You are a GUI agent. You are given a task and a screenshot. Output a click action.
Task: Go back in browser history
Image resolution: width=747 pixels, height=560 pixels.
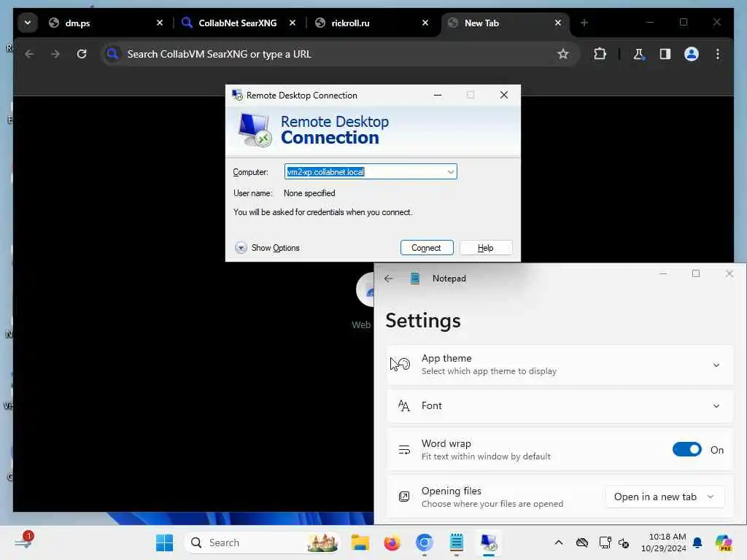pyautogui.click(x=29, y=54)
